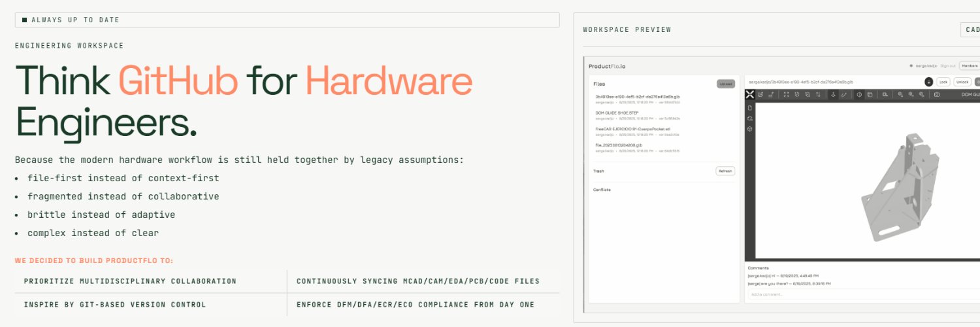Click the Refresh button beside Trash
The height and width of the screenshot is (327, 980).
[x=725, y=171]
